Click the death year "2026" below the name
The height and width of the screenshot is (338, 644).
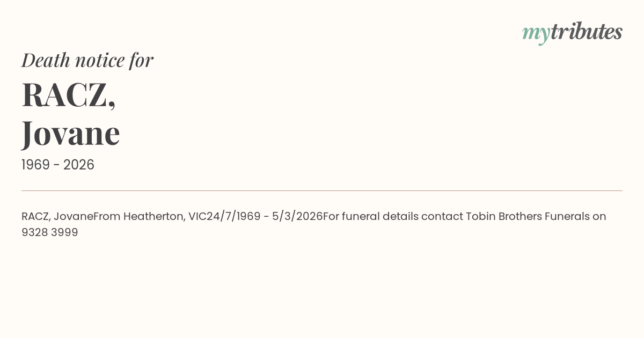click(79, 165)
